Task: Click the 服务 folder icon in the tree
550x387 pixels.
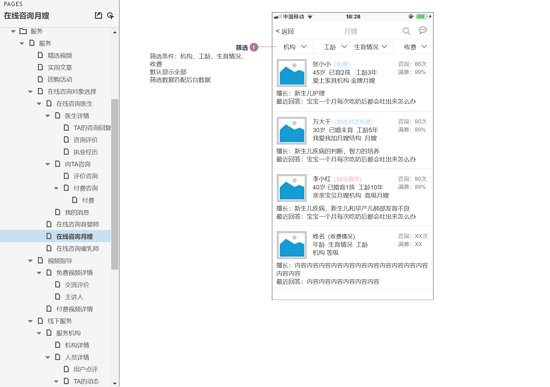Action: coord(23,31)
